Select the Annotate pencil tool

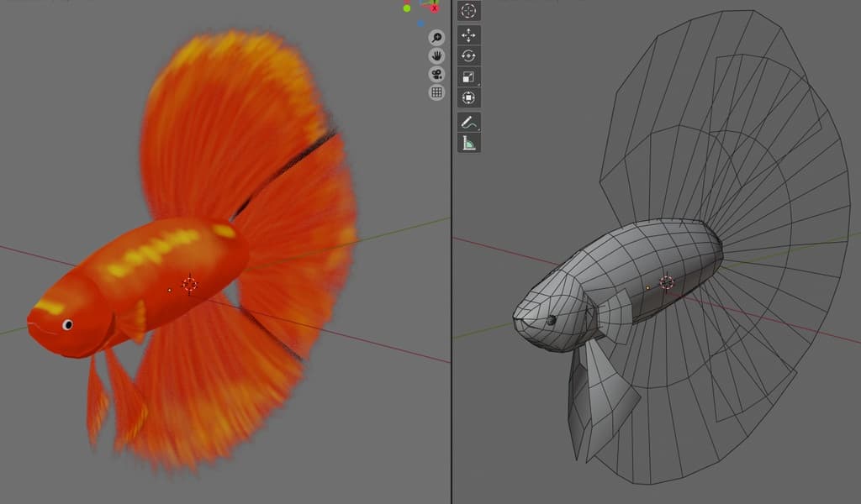click(468, 122)
